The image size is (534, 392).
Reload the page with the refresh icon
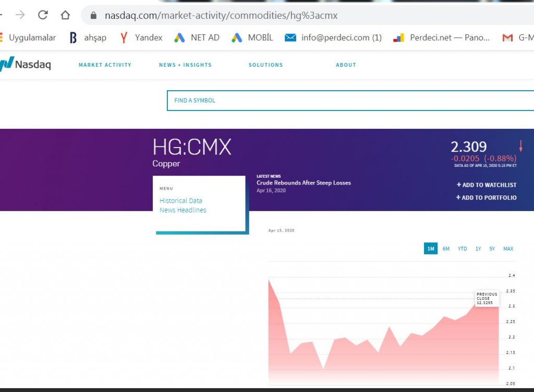[x=43, y=15]
